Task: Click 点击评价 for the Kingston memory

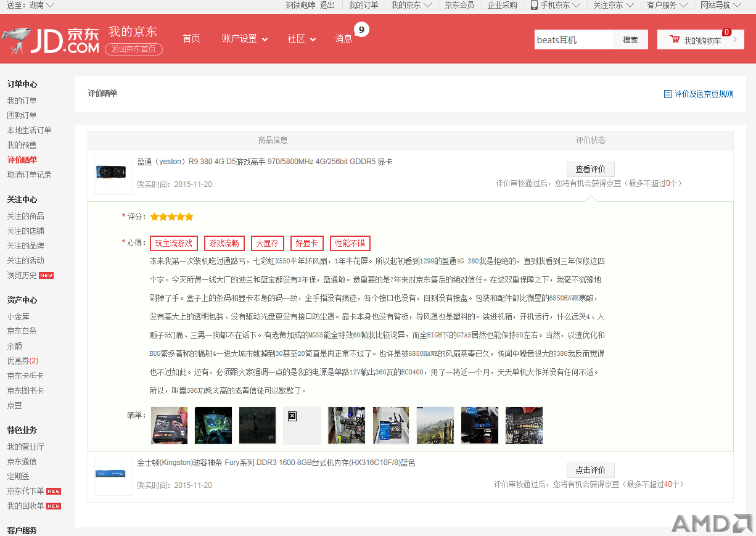Action: point(591,470)
